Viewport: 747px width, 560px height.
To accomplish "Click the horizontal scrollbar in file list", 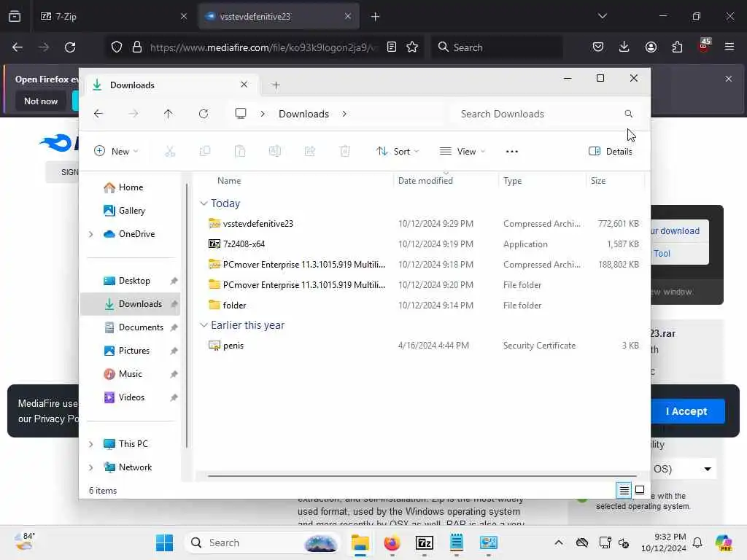I will point(422,475).
